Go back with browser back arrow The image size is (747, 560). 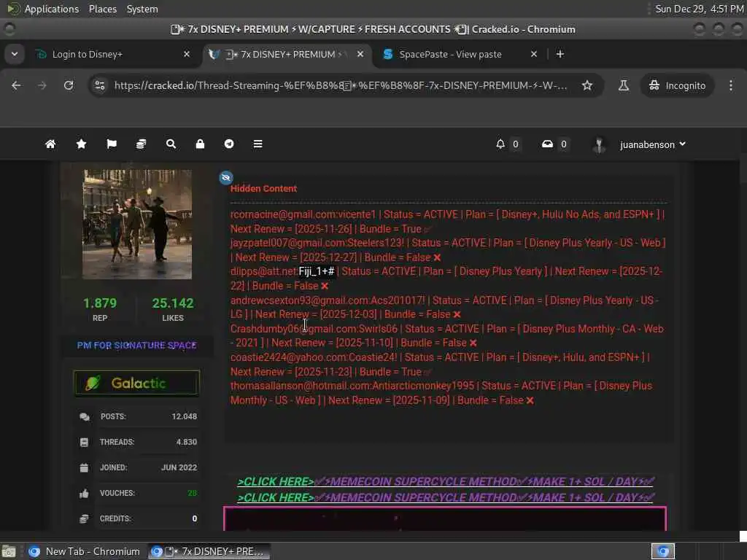tap(16, 85)
